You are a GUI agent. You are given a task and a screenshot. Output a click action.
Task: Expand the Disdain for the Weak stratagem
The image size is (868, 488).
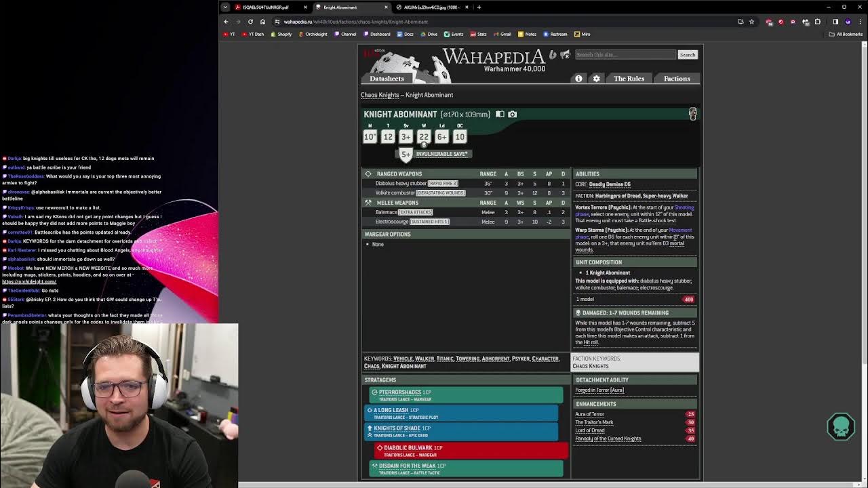(466, 468)
